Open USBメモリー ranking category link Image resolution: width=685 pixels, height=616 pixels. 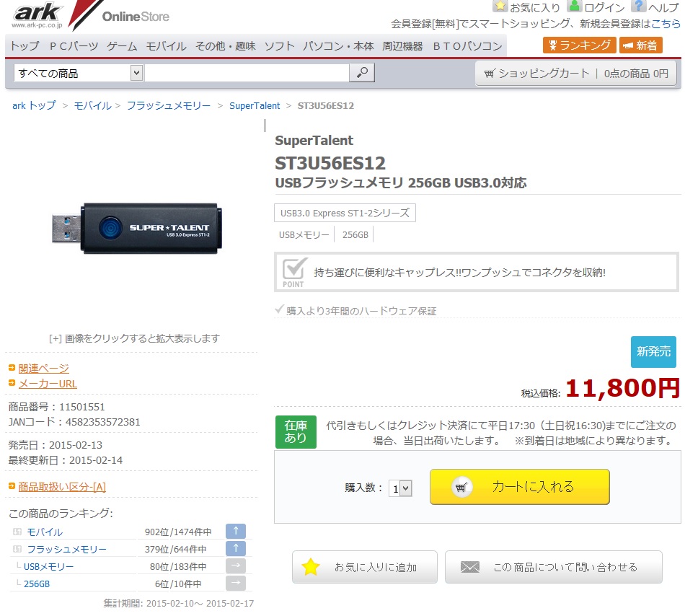click(x=48, y=567)
